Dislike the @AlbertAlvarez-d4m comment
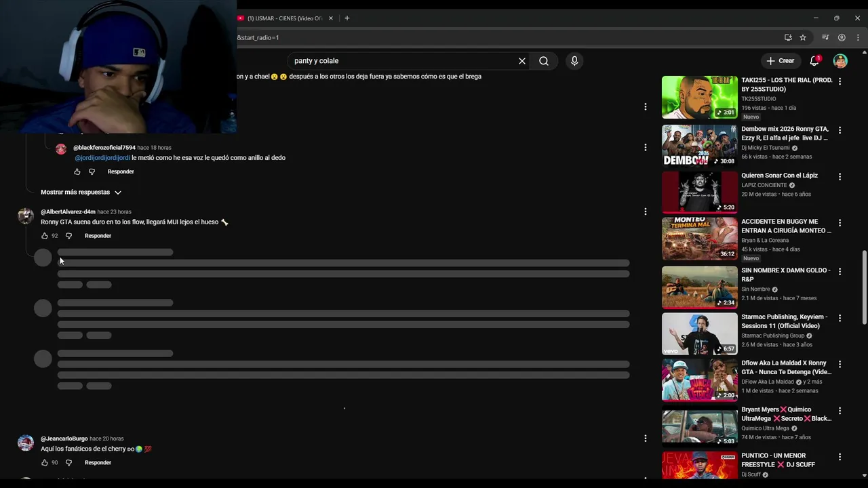Viewport: 868px width, 488px height. point(68,236)
